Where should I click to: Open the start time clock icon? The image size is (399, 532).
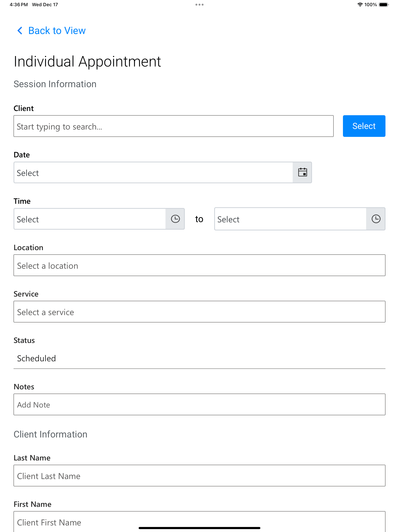click(175, 219)
